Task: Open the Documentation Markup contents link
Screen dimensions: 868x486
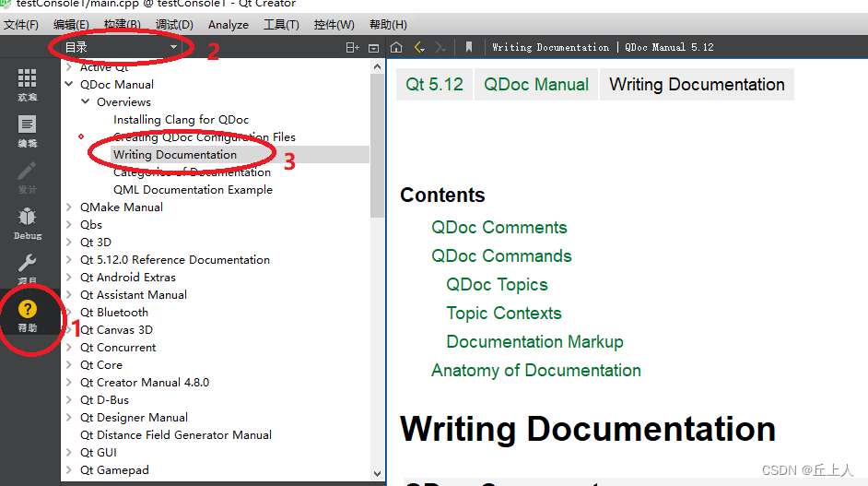Action: pos(534,342)
